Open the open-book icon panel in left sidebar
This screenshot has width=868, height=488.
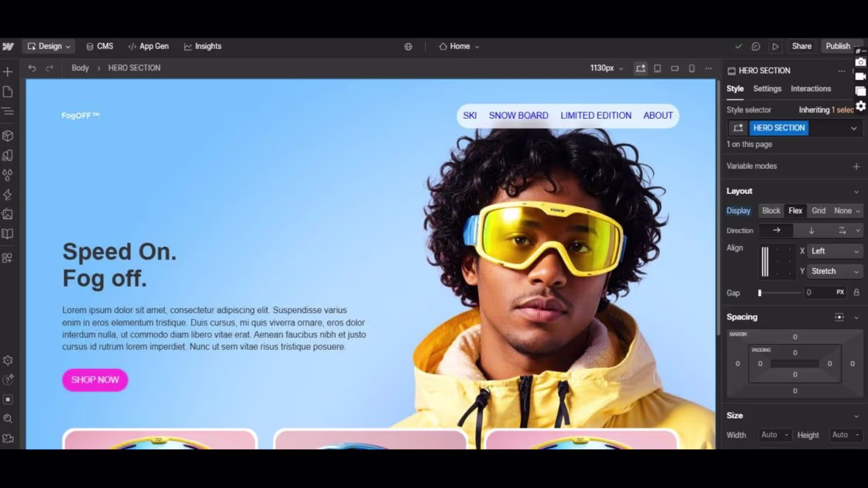(x=8, y=234)
